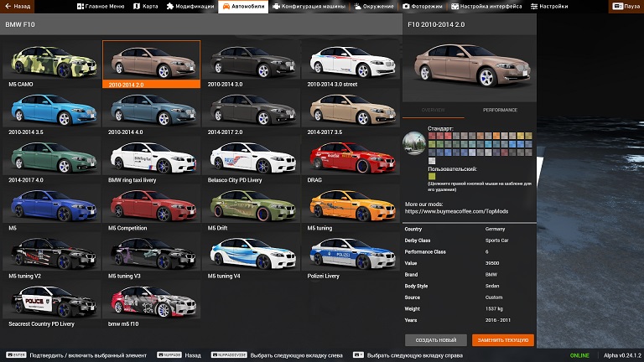The image size is (644, 362).
Task: Click ЗАМЕНИТЬ ТЕКУЩУЮ button
Action: point(503,340)
